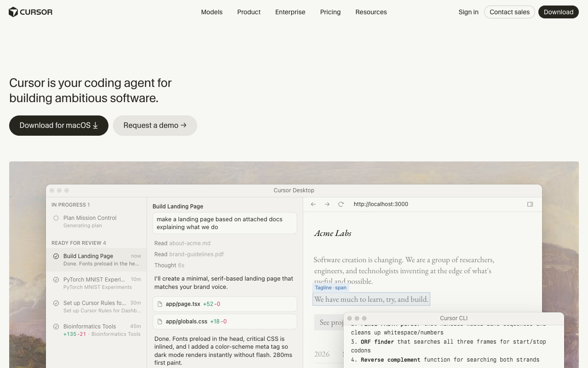588x368 pixels.
Task: Click the 'ORF finder' line in Cursor CLI
Action: click(x=448, y=346)
